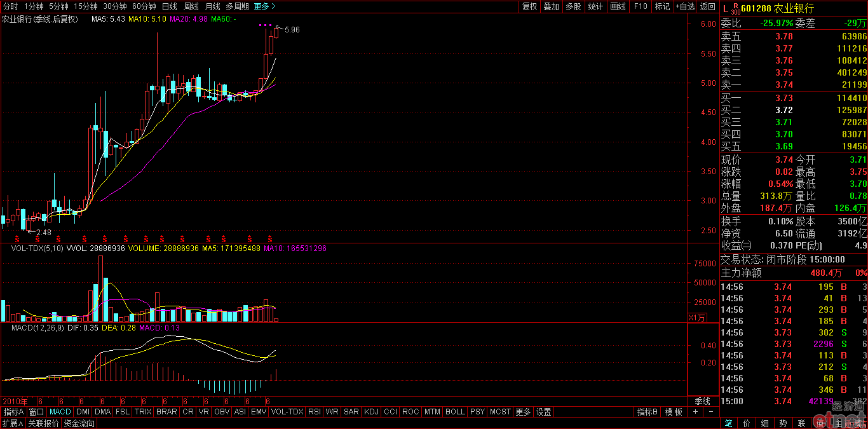Select the PSY indicator tab
Viewport: 868px width, 429px height.
pyautogui.click(x=477, y=412)
